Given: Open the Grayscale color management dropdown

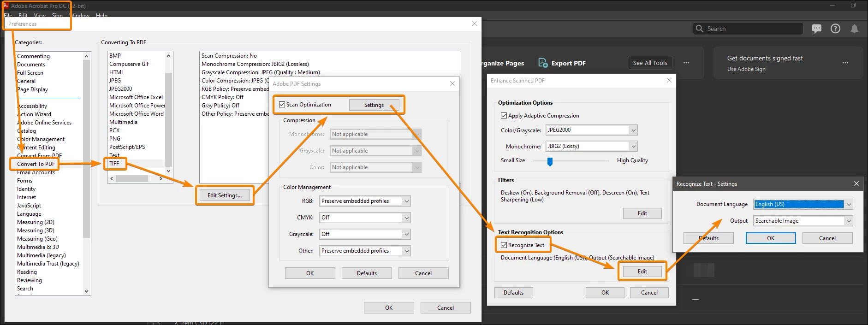Looking at the screenshot, I should [365, 234].
